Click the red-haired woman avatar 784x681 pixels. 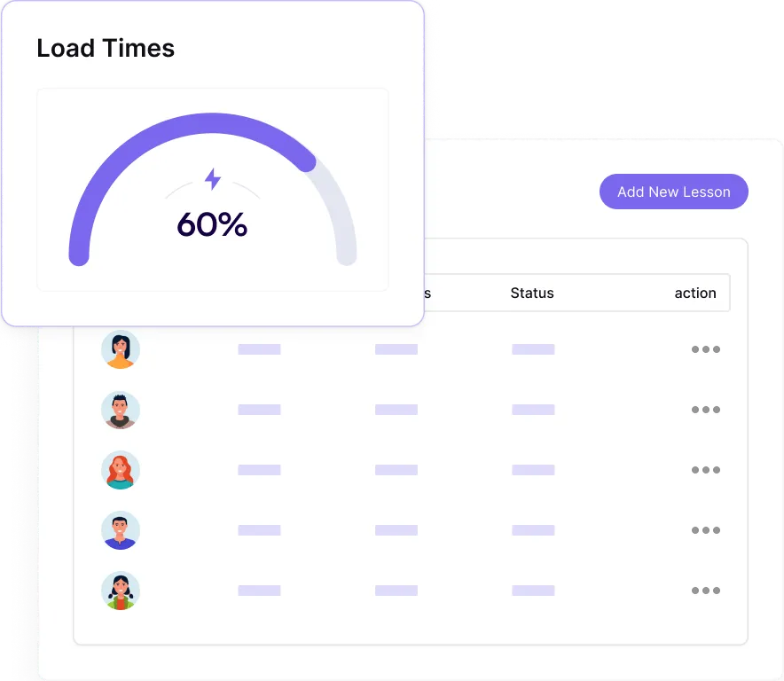point(121,470)
